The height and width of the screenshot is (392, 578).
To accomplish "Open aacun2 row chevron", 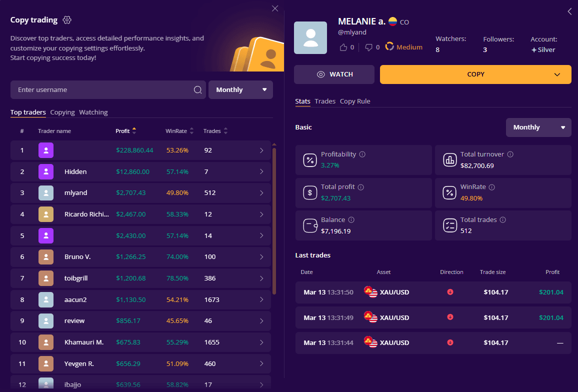I will 261,300.
